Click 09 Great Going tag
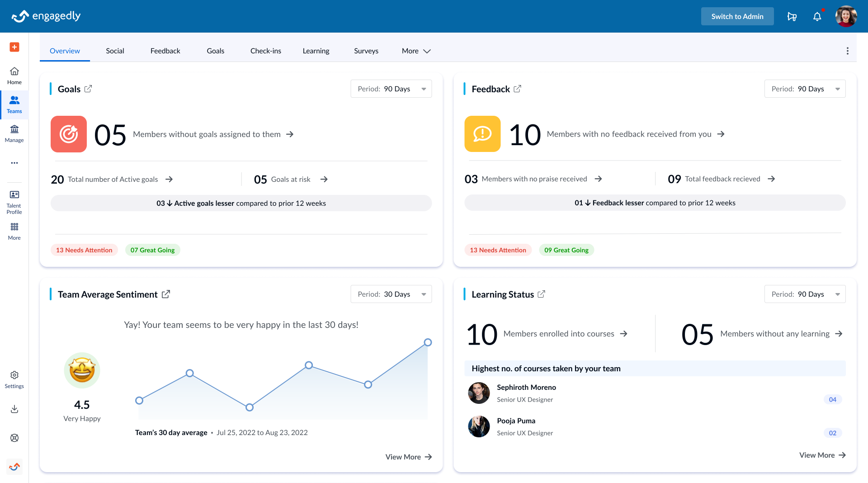Image resolution: width=868 pixels, height=483 pixels. tap(566, 250)
